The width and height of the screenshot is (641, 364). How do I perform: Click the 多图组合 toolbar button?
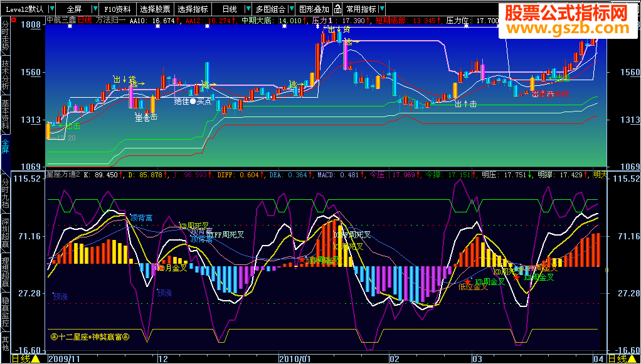270,9
